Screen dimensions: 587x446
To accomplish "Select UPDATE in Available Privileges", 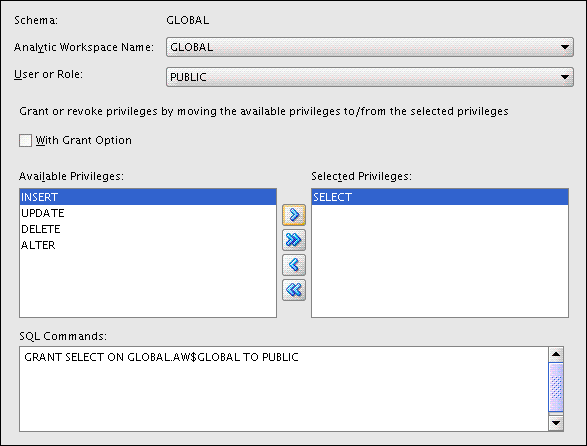I will coord(148,213).
